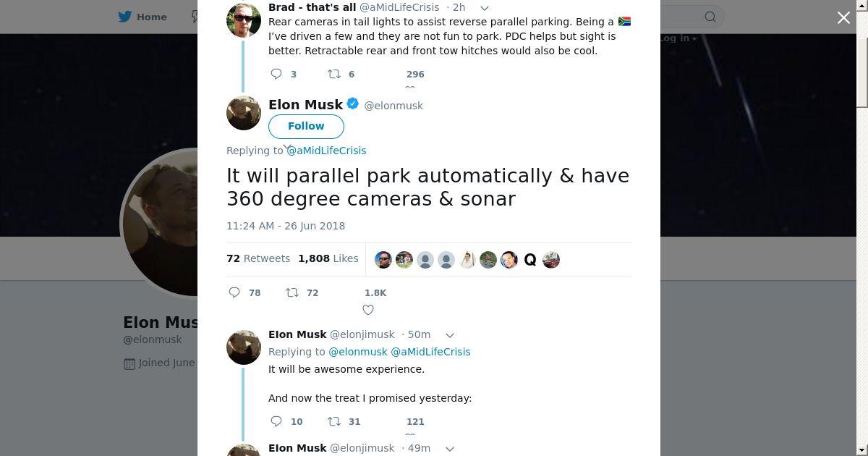Click the Twitter Home bird icon
868x456 pixels.
click(125, 16)
